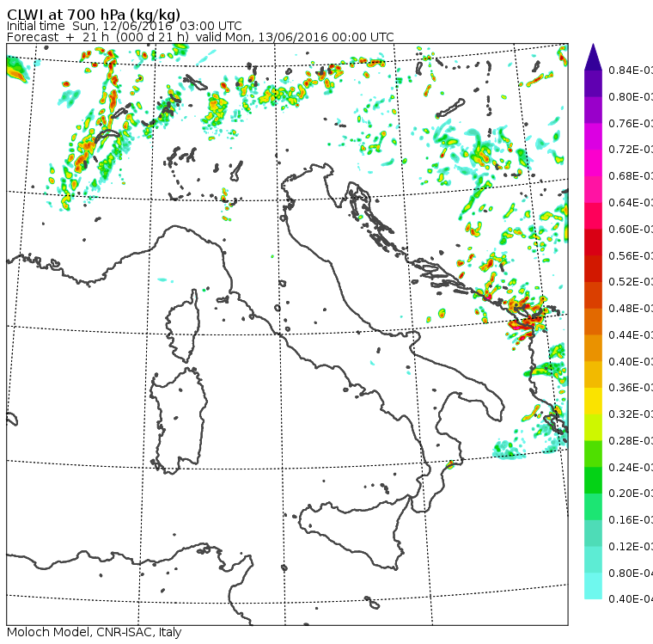The width and height of the screenshot is (653, 644).
Task: Select the "Initial time Sun, 12/06/2016 03:00 UTC" line
Action: pyautogui.click(x=124, y=26)
